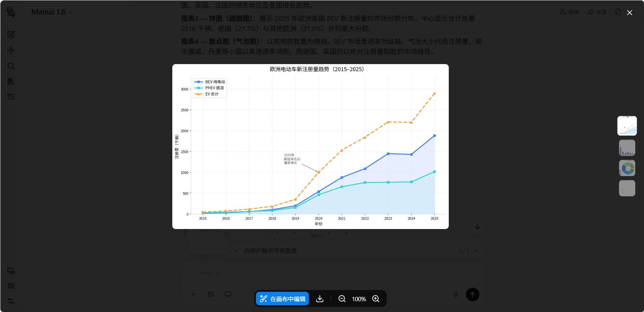
Task: Collapse the 3/3 task progress chevron
Action: click(x=476, y=251)
